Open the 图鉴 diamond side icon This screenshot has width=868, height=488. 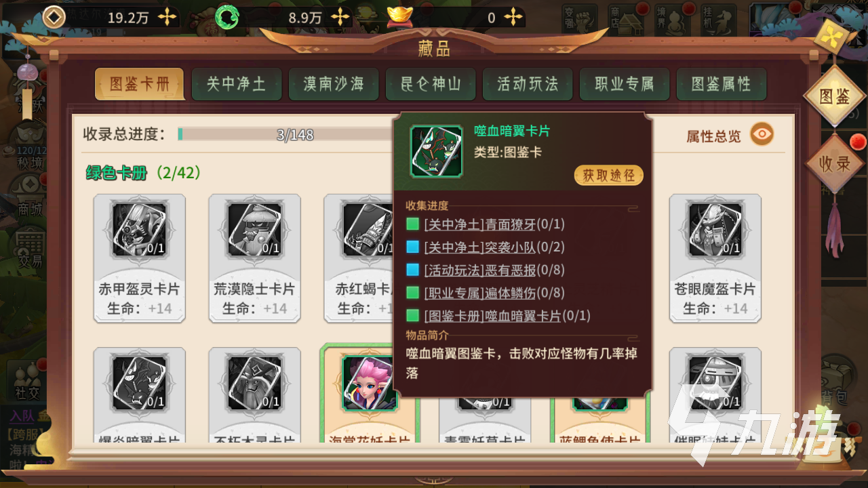coord(834,96)
